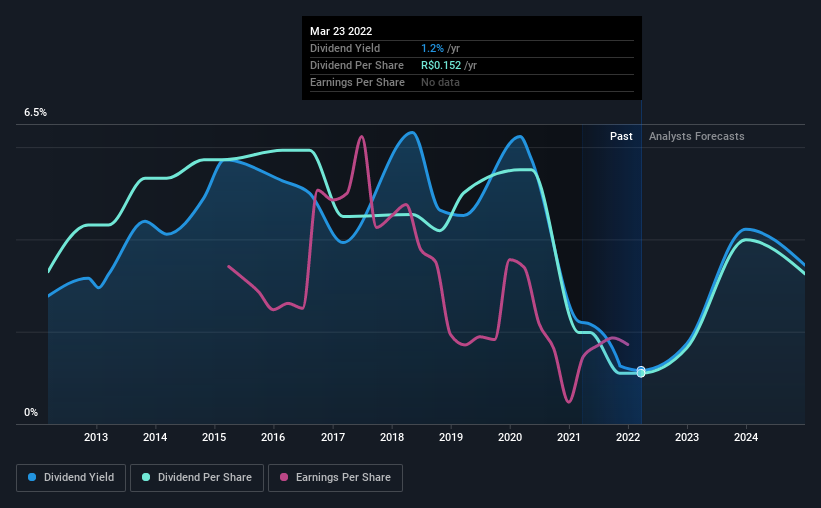Toggle the Dividend Yield legend button
This screenshot has width=821, height=508.
pos(71,478)
